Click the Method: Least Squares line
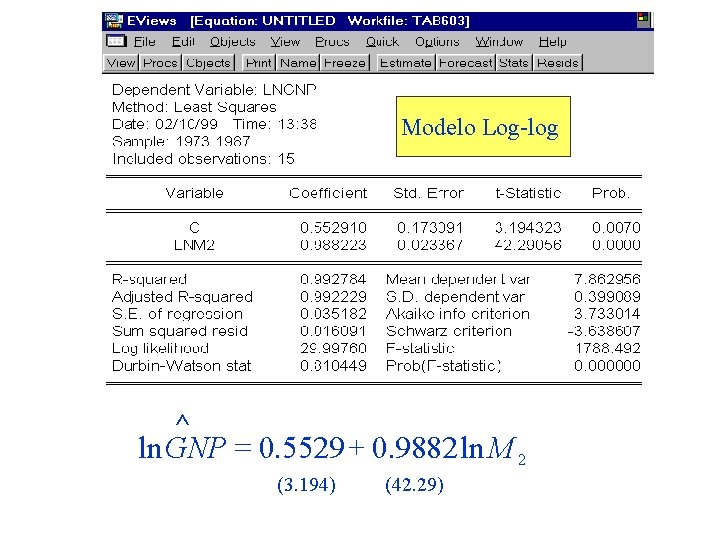 click(x=194, y=107)
